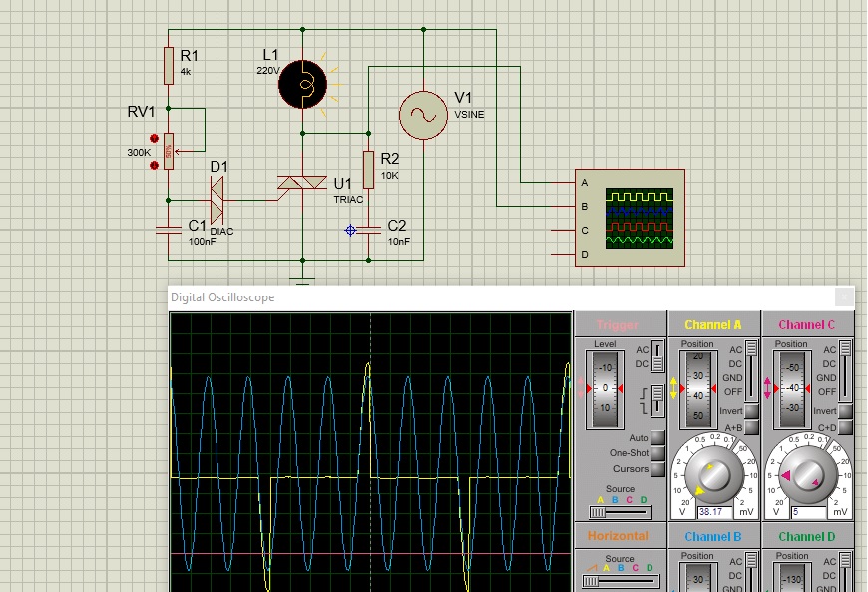Decrease RV1 potentiometer with lower red dot
Screen dimensions: 868x592
coord(154,163)
